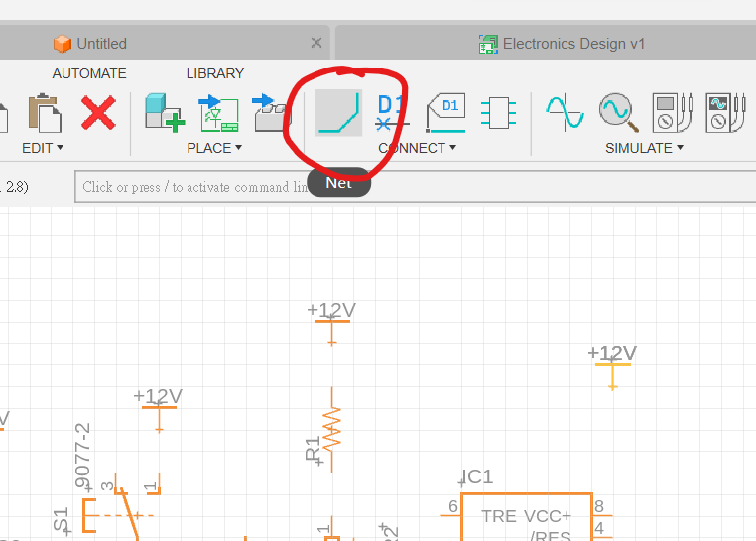Open the CONNECT dropdown menu

click(x=417, y=148)
